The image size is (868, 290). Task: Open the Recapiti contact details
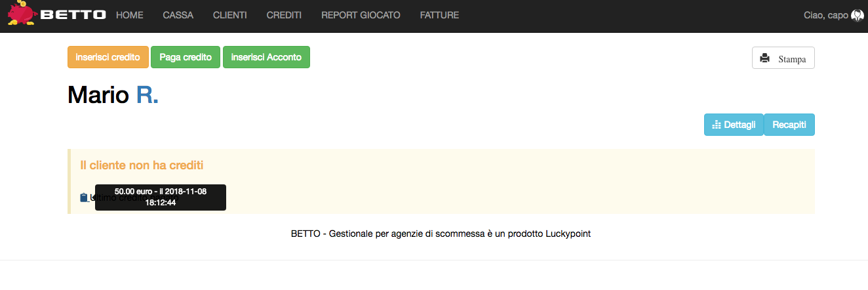click(789, 125)
